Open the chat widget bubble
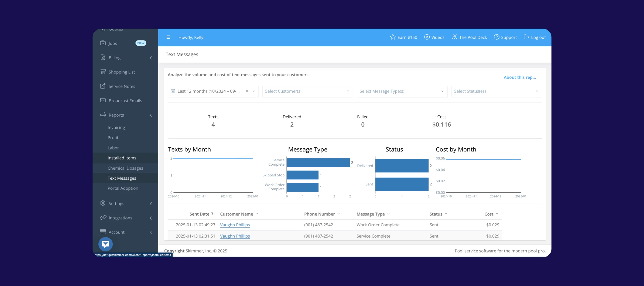 click(x=106, y=244)
